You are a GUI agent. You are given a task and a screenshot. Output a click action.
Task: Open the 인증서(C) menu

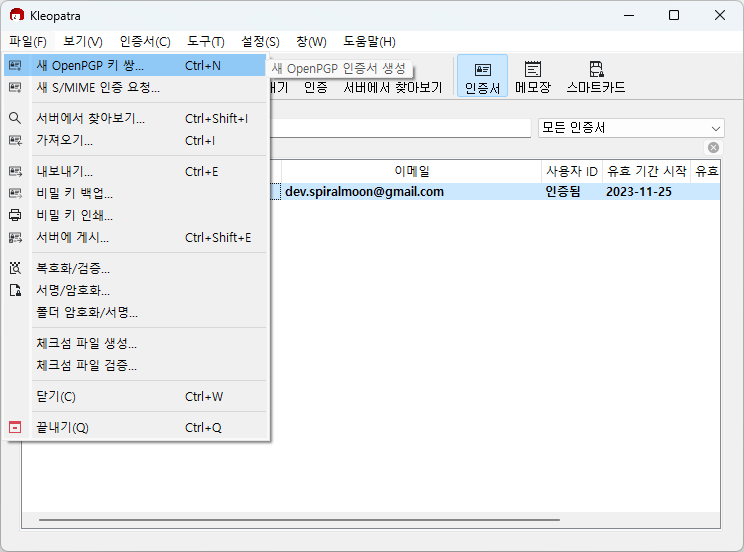pyautogui.click(x=145, y=42)
